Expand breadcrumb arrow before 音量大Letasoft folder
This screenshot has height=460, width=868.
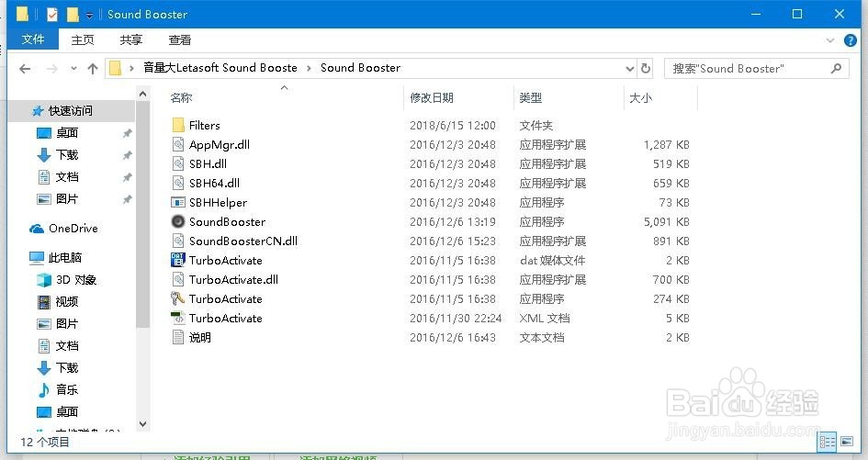pyautogui.click(x=131, y=68)
